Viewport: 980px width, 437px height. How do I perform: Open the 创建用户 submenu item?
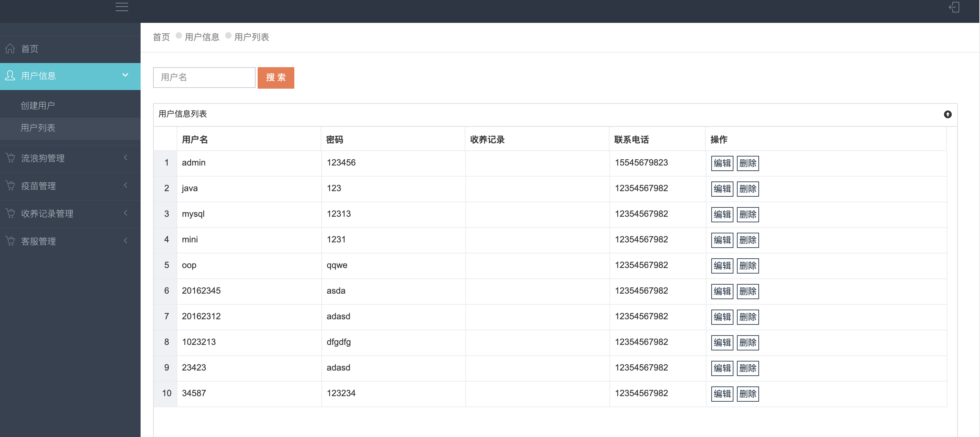(x=38, y=105)
